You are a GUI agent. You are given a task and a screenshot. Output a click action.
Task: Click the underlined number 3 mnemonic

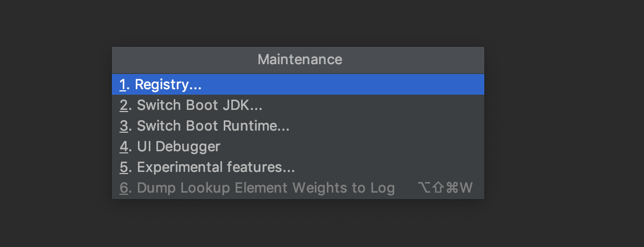124,126
